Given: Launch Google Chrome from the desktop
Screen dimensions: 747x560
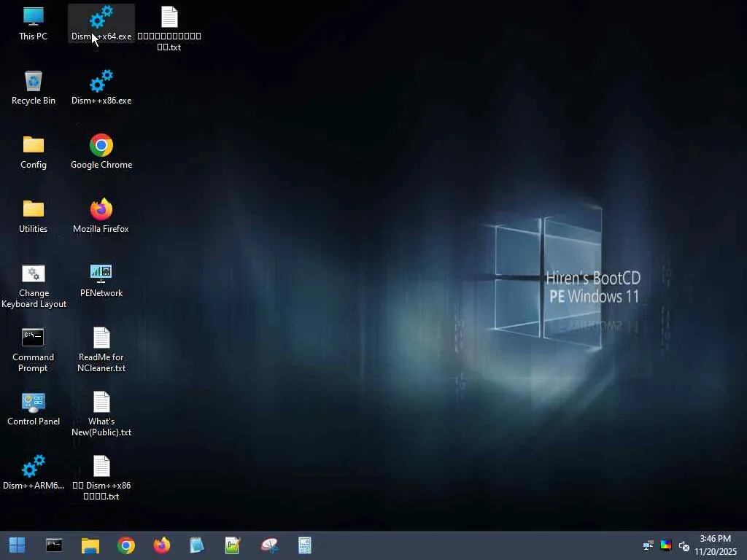Looking at the screenshot, I should point(101,152).
